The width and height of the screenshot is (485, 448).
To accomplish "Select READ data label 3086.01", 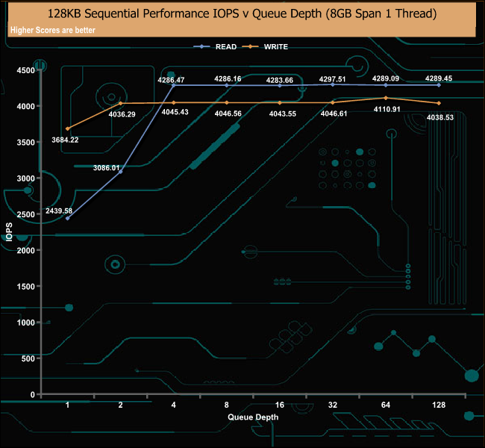I will (107, 168).
